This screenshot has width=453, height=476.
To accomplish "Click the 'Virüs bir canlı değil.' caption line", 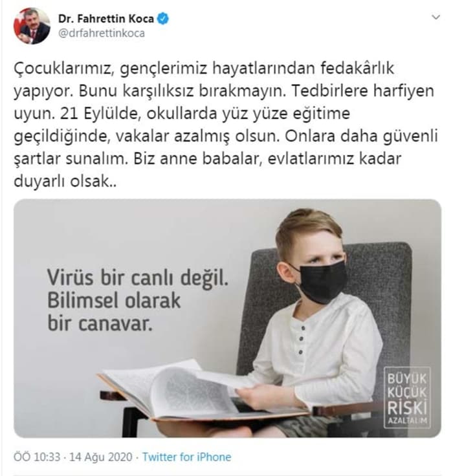I will [x=138, y=277].
